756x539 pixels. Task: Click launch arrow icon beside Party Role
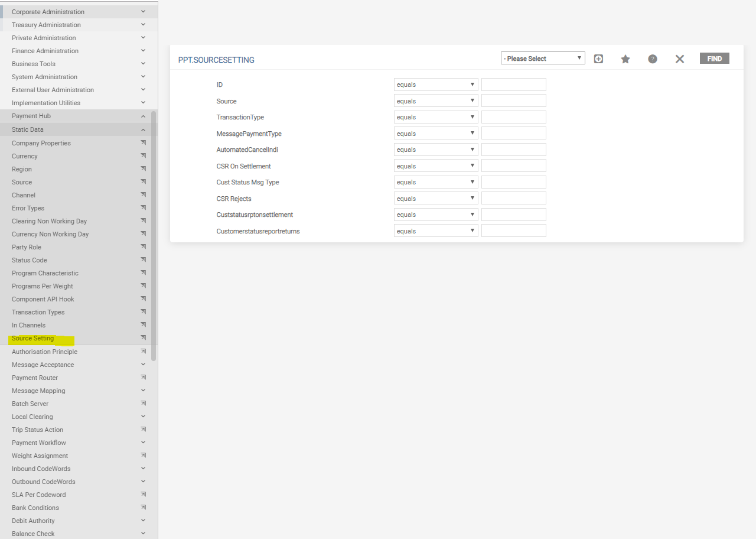pyautogui.click(x=143, y=247)
